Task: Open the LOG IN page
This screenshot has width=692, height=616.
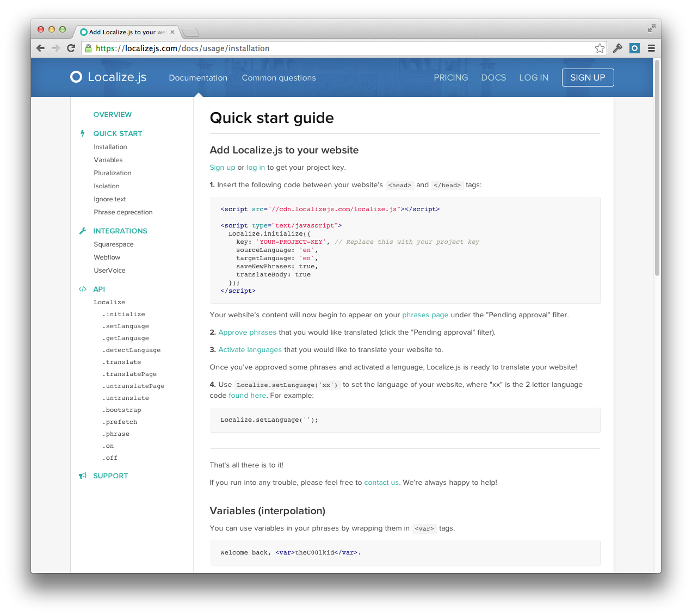Action: [534, 78]
